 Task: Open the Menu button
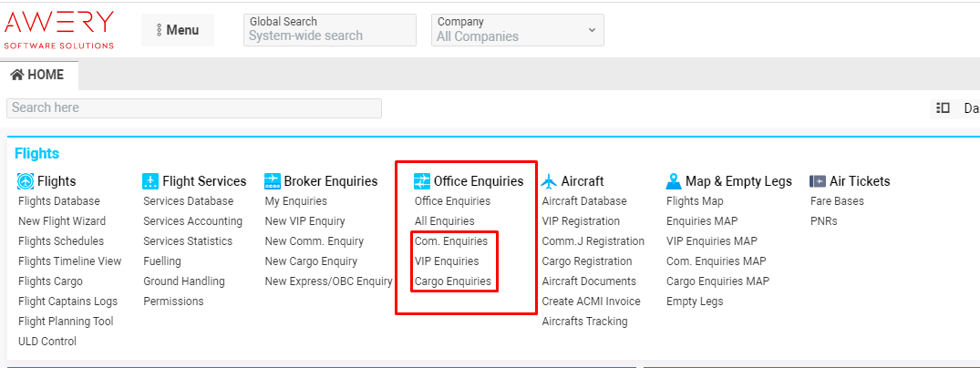tap(178, 30)
